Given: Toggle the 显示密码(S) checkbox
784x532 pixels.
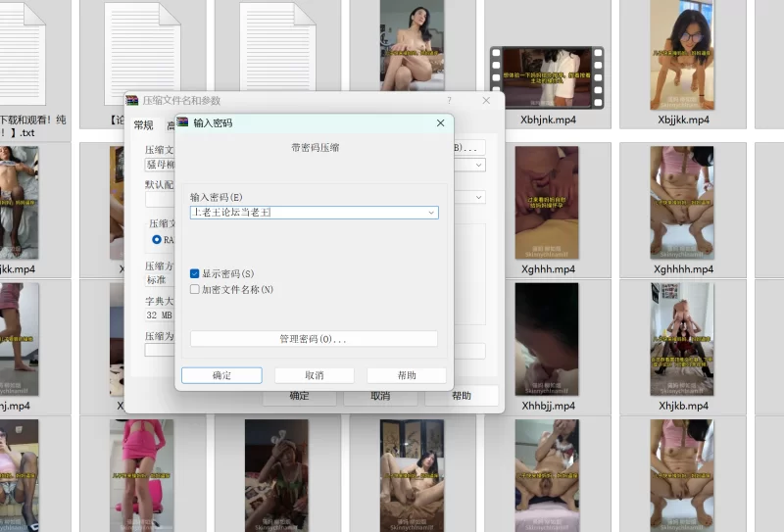Looking at the screenshot, I should pyautogui.click(x=195, y=273).
